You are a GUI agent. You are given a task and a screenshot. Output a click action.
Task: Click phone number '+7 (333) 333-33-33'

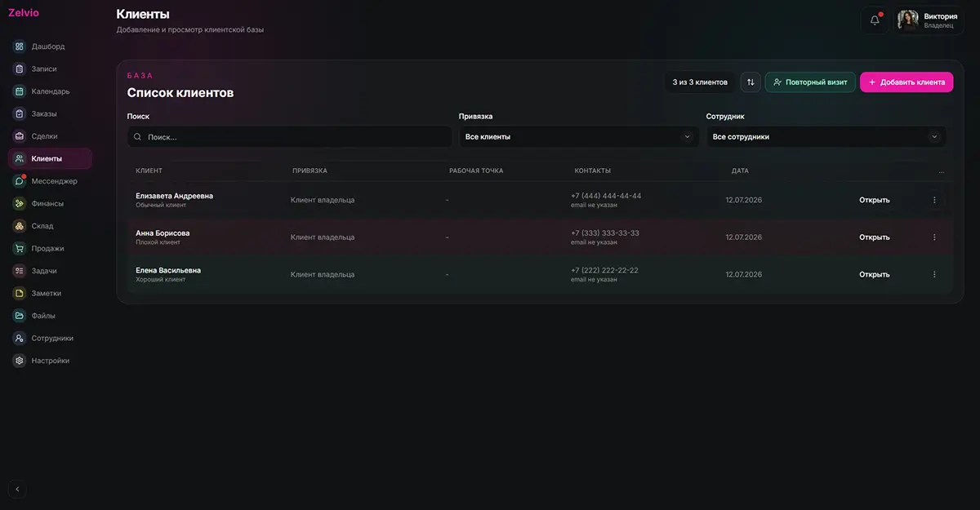[x=605, y=233]
